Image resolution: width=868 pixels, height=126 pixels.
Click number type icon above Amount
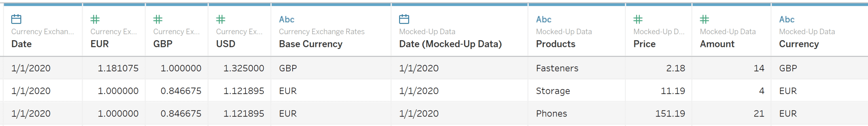705,19
